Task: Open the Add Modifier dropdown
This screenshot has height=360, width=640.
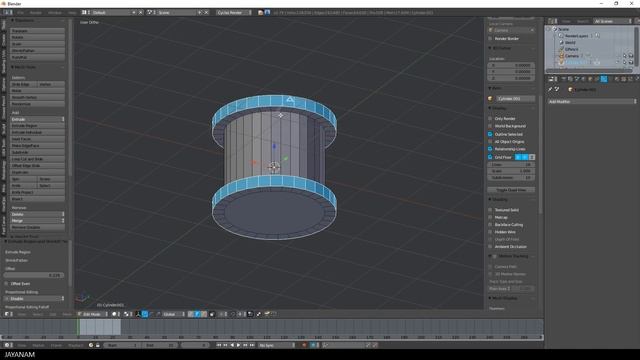Action: coord(592,101)
